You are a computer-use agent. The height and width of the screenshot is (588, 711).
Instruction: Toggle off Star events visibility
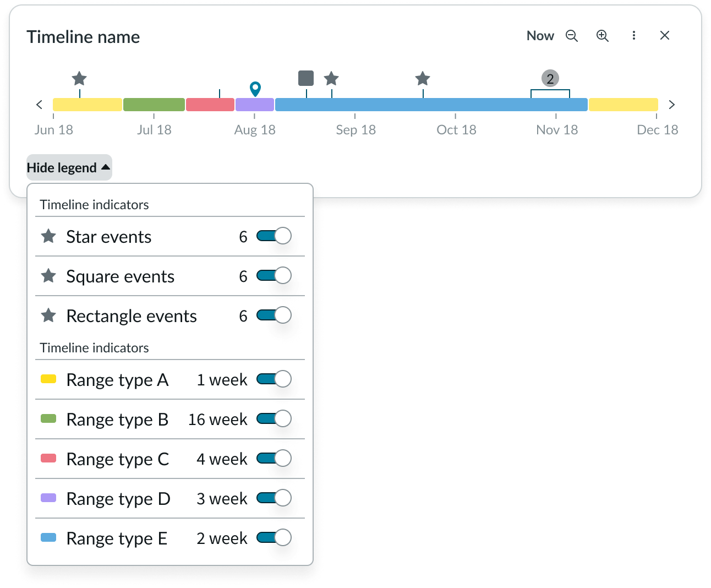point(274,236)
